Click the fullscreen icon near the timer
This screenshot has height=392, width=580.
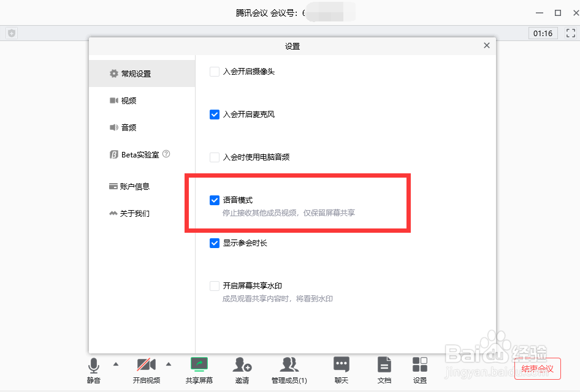pyautogui.click(x=571, y=34)
